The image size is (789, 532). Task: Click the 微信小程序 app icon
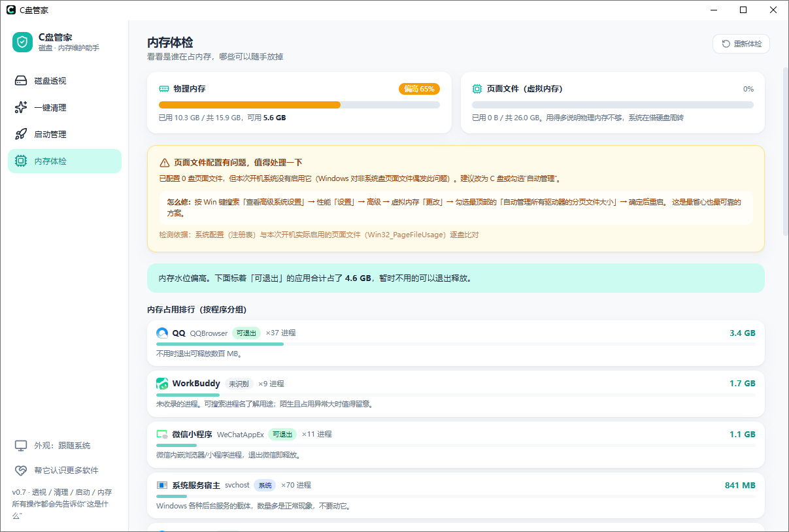[x=162, y=434]
